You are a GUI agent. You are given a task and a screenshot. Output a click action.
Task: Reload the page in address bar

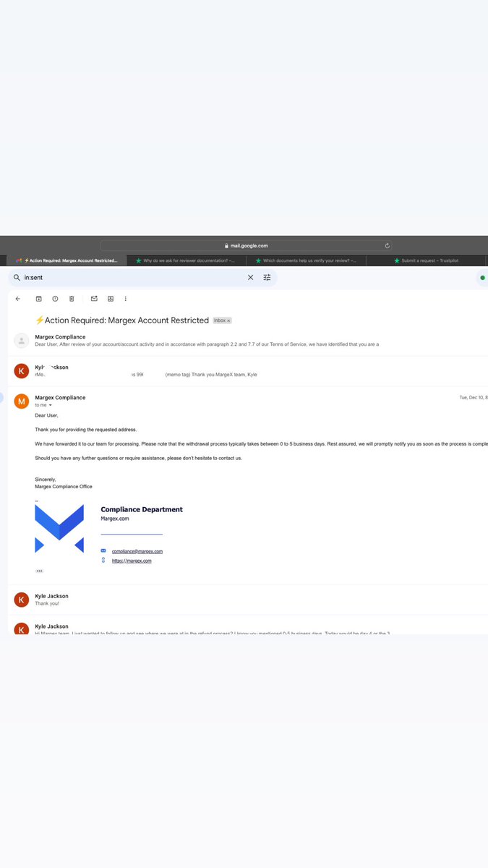click(388, 246)
